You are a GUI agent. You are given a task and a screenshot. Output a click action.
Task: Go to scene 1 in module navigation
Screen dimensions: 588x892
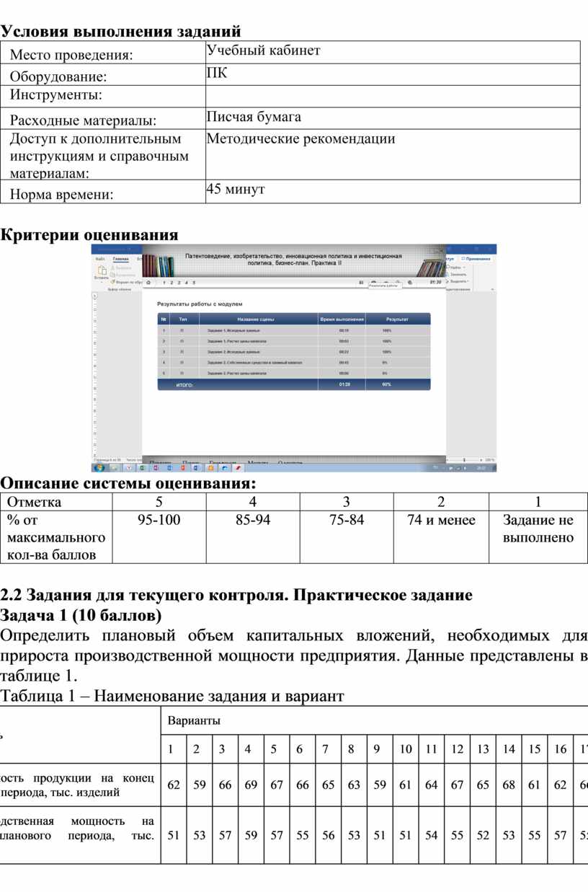click(164, 283)
